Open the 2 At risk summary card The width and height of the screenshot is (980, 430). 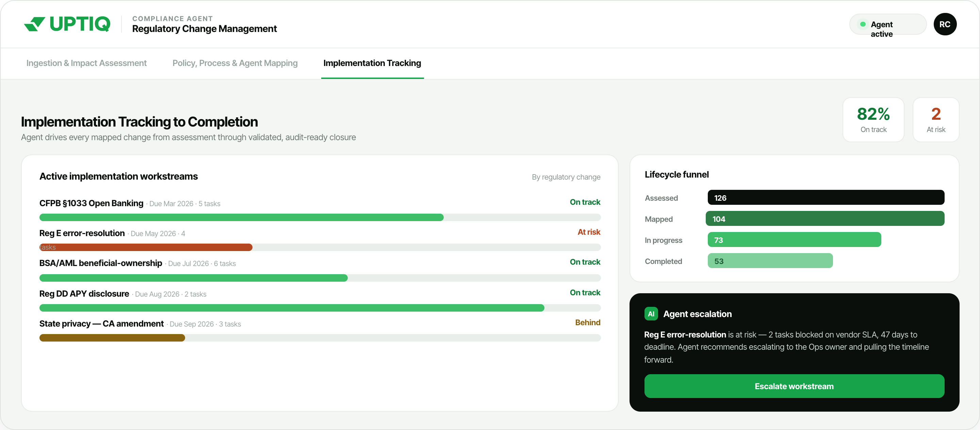[x=936, y=119]
